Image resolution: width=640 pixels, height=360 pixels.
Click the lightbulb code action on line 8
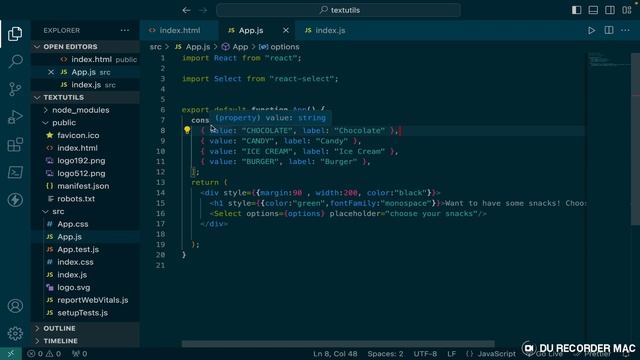click(x=187, y=130)
